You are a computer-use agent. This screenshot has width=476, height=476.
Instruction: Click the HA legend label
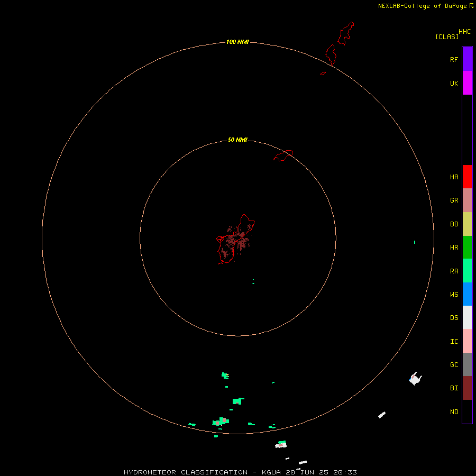(454, 177)
